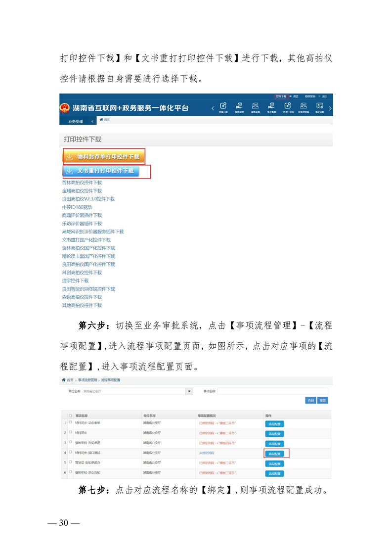Open the 良田智能识别终端控件下载 link
Screen dimensions: 392x555
pyautogui.click(x=88, y=289)
